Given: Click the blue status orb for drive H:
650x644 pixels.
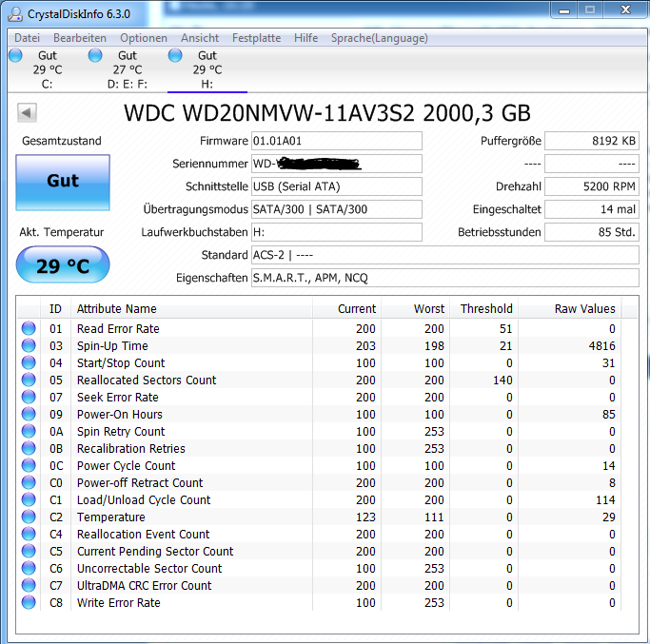Looking at the screenshot, I should coord(175,55).
